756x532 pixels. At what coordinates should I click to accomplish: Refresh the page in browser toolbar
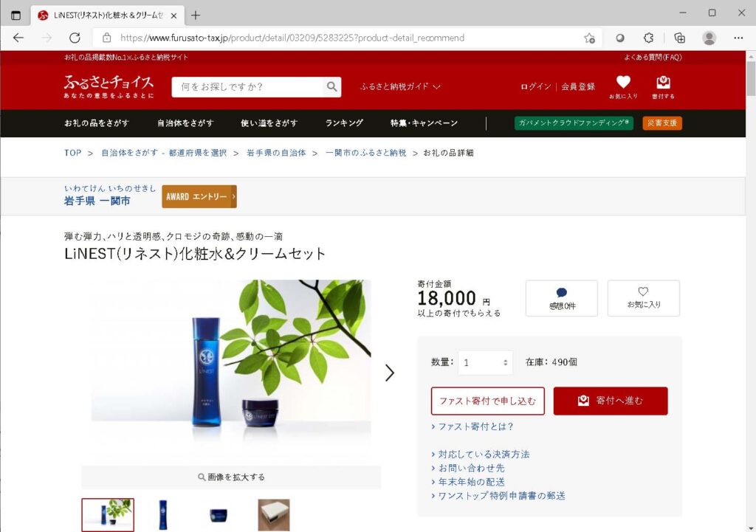pos(75,38)
